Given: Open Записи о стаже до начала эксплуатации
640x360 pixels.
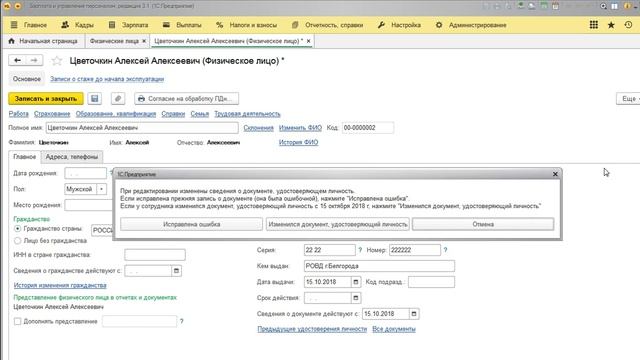Looking at the screenshot, I should coord(107,79).
